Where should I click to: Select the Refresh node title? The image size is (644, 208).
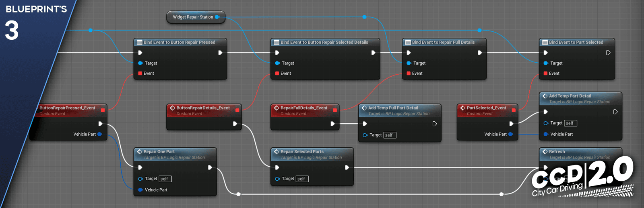coord(557,152)
